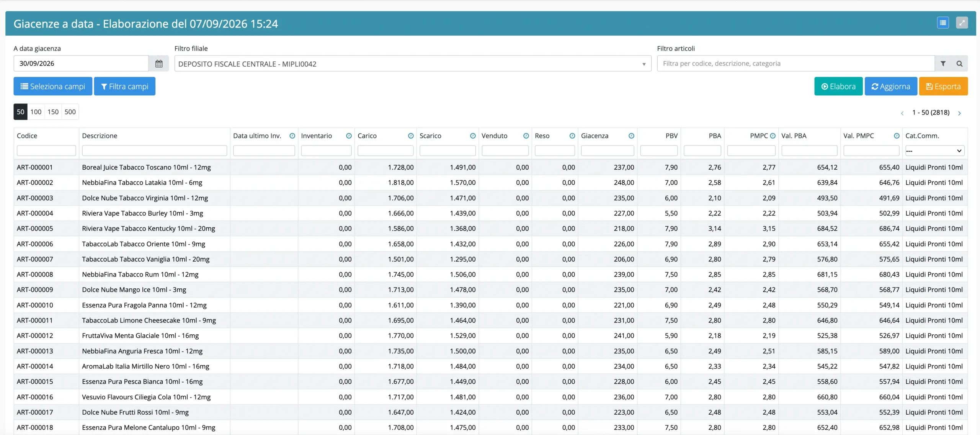The width and height of the screenshot is (980, 435).
Task: Go to next page of results
Action: (x=959, y=113)
